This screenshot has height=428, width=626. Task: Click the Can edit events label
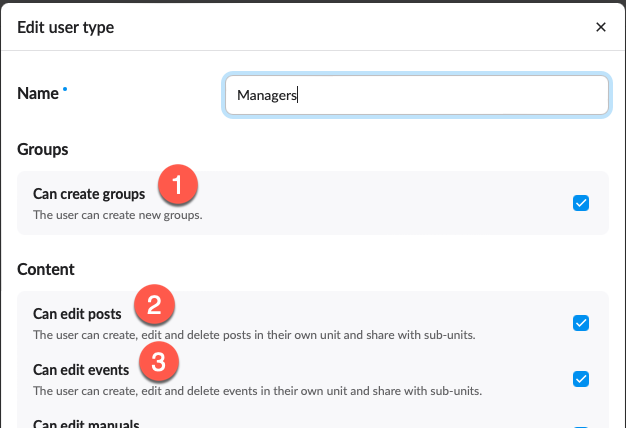81,370
